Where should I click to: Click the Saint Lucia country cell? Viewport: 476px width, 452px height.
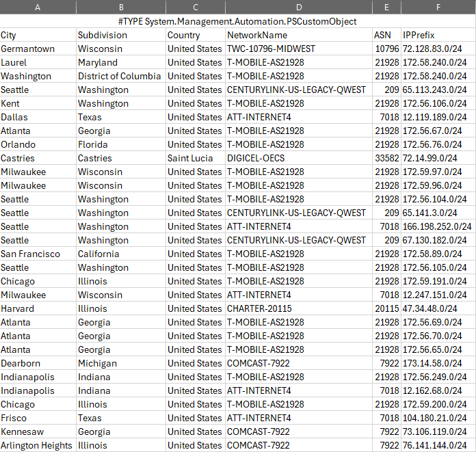coord(196,158)
